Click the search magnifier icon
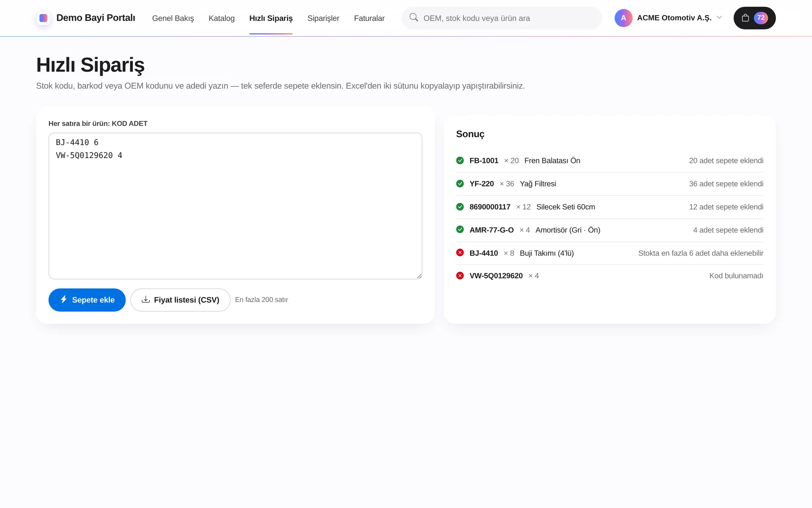The image size is (812, 508). 414,17
